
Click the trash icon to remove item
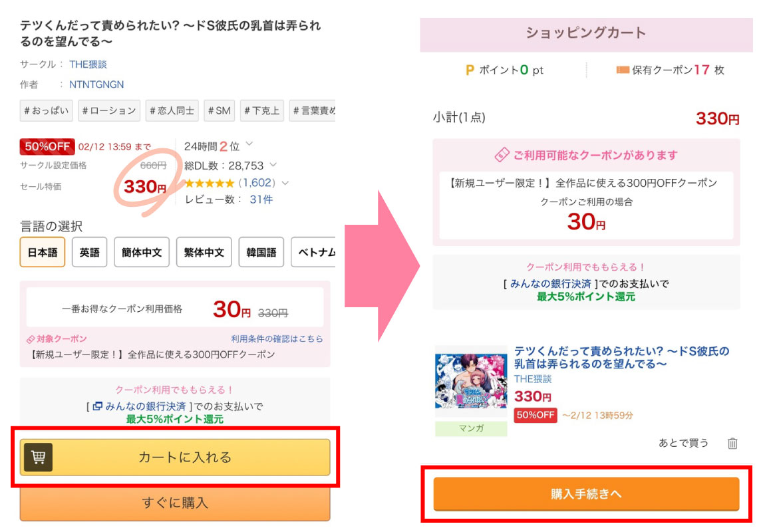click(732, 443)
